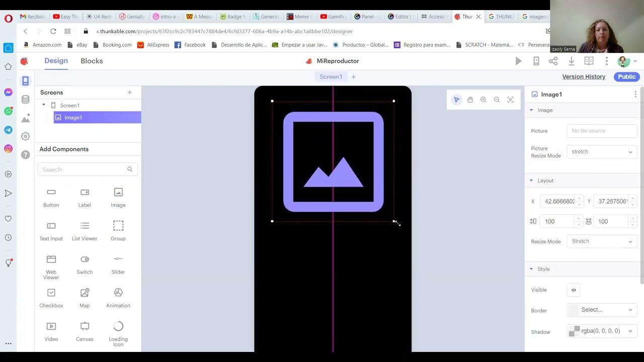Viewport: 644px width, 362px height.
Task: Pick the Checkbox component
Action: click(x=51, y=299)
